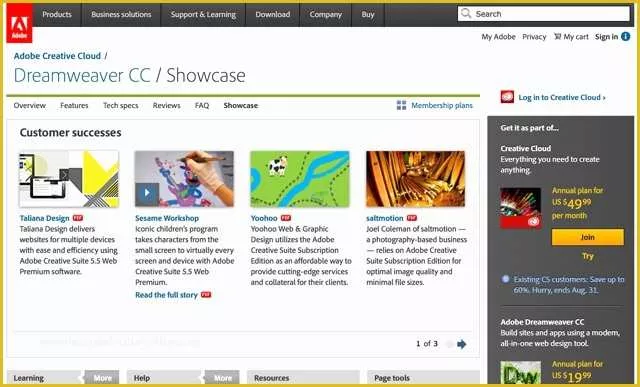
Task: Open the Buy menu
Action: 368,14
